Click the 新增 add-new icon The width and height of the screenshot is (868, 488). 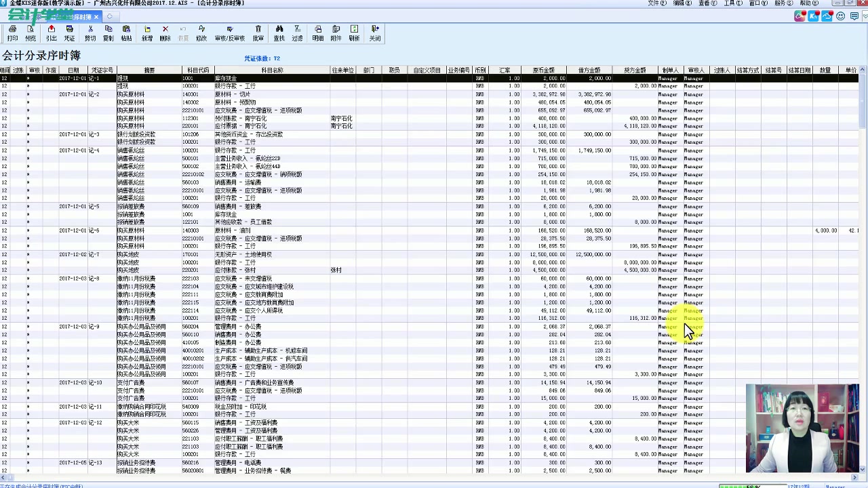tap(147, 33)
